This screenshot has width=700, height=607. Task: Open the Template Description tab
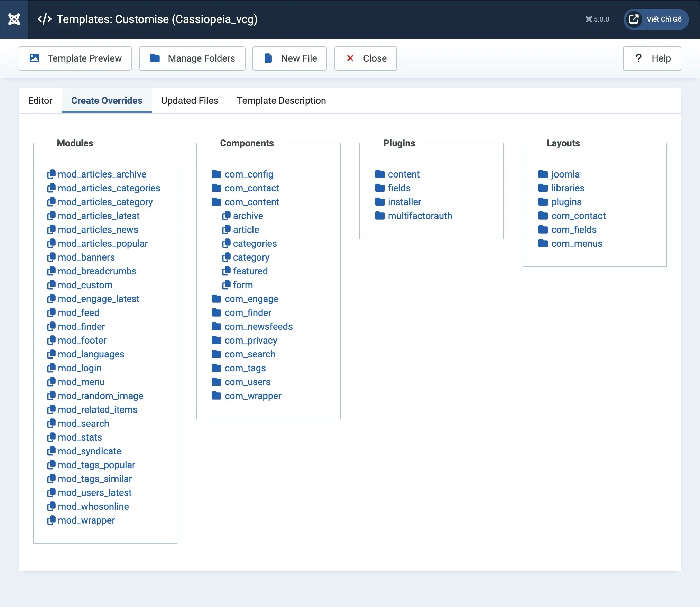(x=281, y=100)
